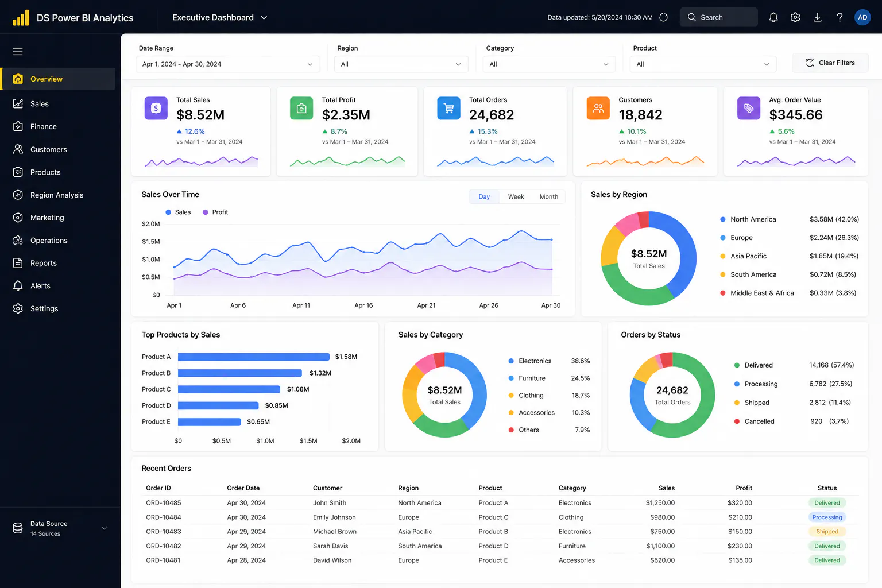The width and height of the screenshot is (882, 588).
Task: Click the Processing legend color dot
Action: 737,384
